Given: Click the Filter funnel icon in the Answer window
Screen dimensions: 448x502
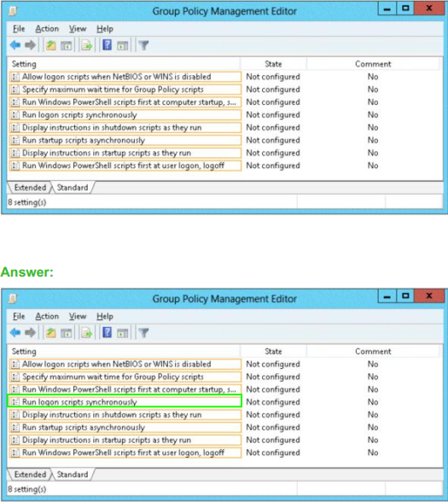Looking at the screenshot, I should click(x=143, y=333).
